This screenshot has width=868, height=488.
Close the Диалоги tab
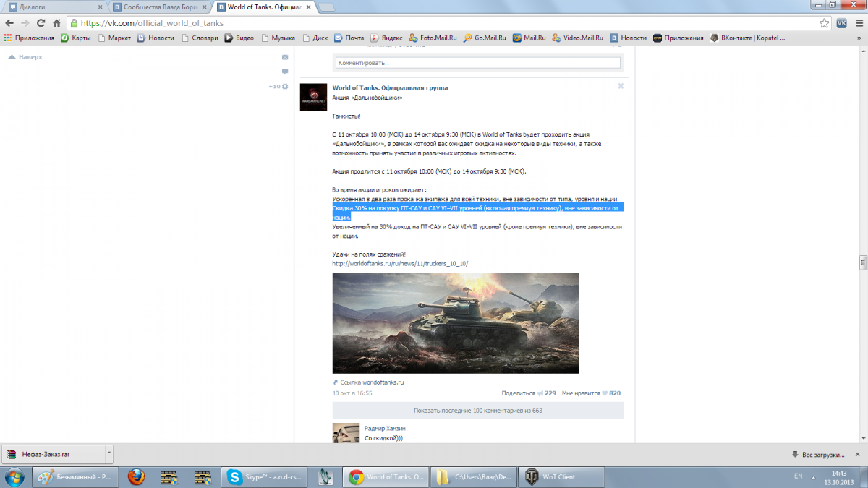[98, 7]
